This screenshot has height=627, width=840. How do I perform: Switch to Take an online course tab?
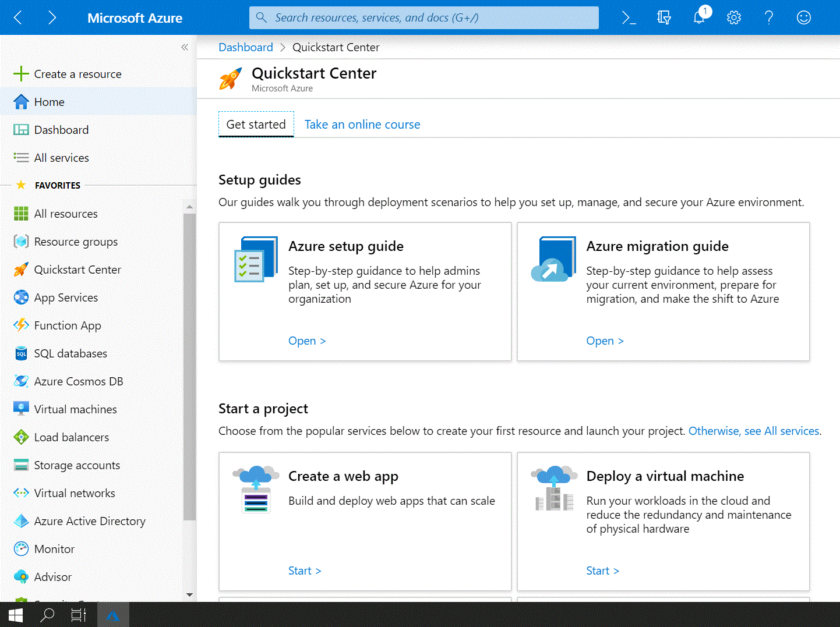362,125
